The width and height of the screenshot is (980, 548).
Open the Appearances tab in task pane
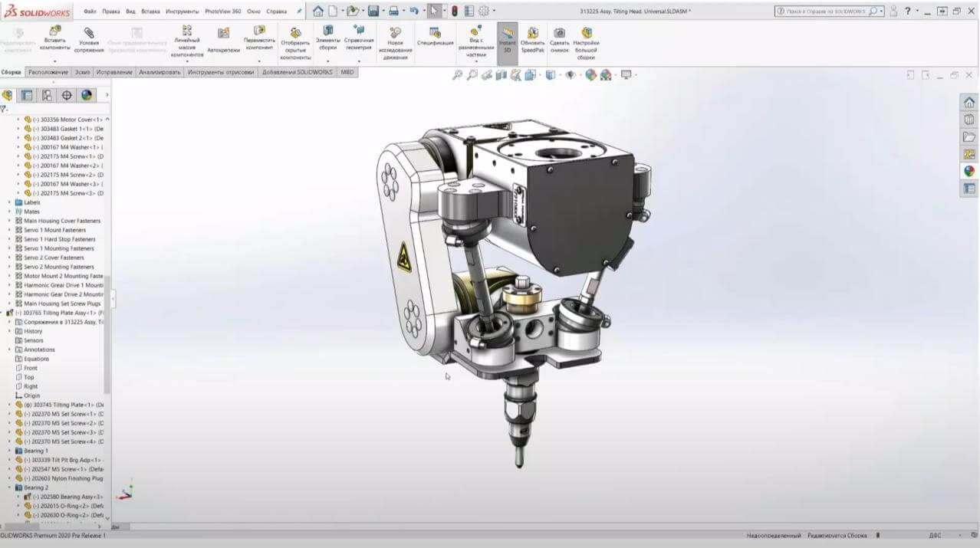tap(969, 171)
